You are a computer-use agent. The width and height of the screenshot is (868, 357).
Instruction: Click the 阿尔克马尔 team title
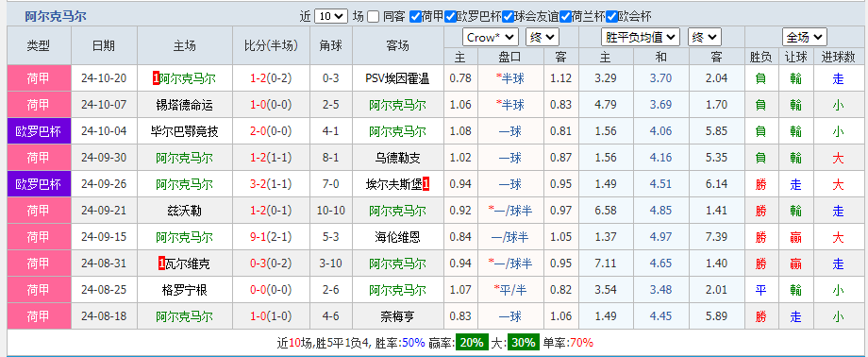coord(56,17)
